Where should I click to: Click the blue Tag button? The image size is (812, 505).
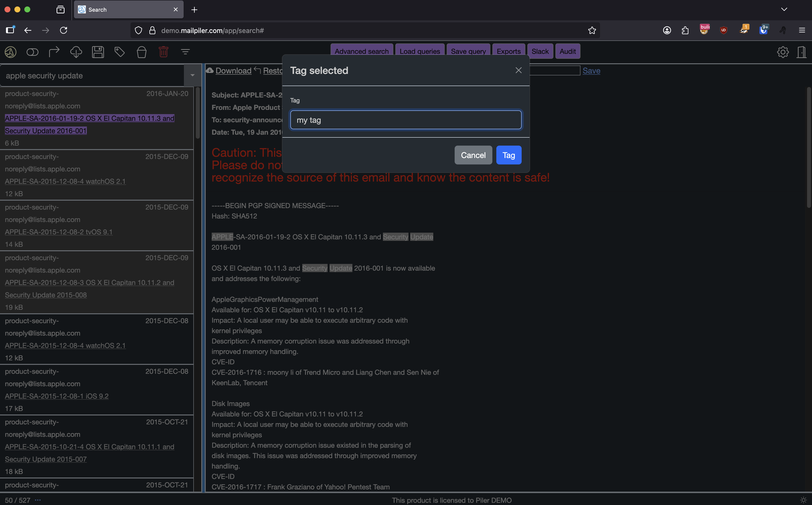[x=508, y=155]
